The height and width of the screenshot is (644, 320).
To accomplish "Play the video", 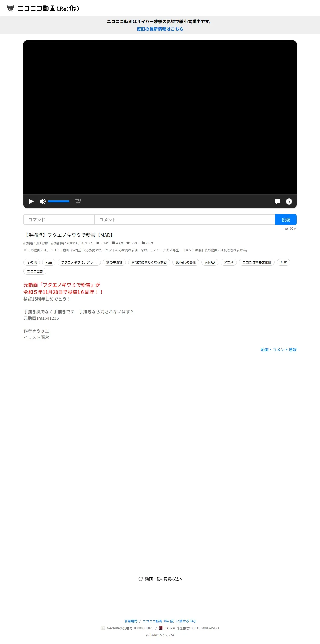I will click(31, 201).
